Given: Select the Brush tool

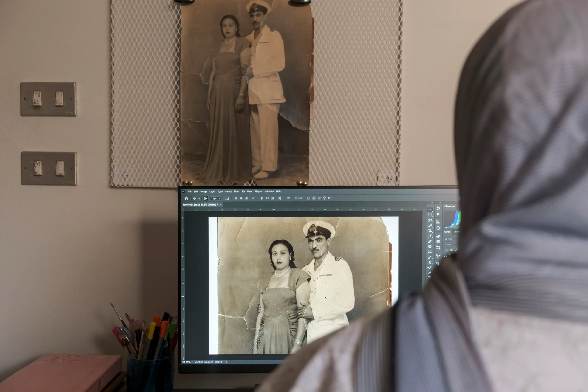Looking at the screenshot, I should (x=430, y=257).
